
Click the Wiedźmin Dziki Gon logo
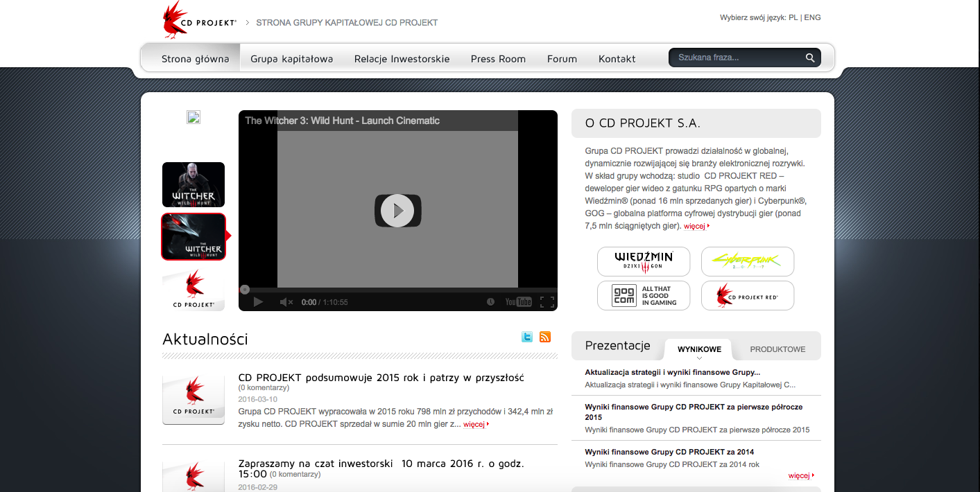pyautogui.click(x=643, y=261)
